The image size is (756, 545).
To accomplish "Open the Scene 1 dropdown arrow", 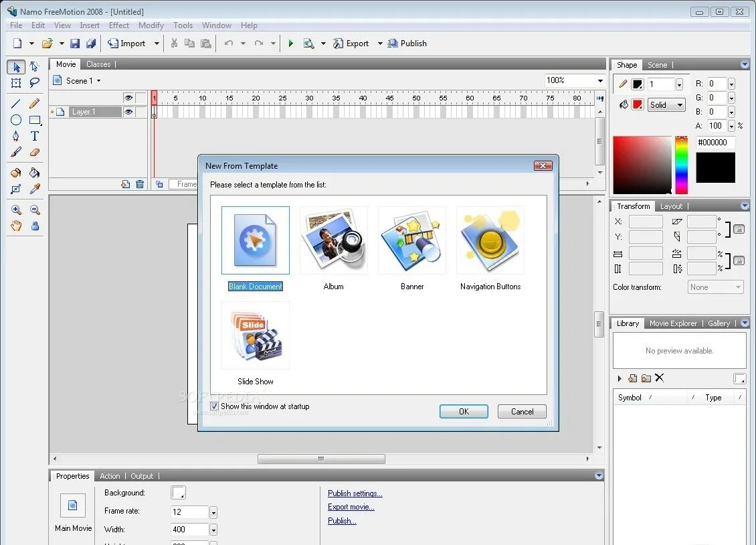I will tap(99, 81).
